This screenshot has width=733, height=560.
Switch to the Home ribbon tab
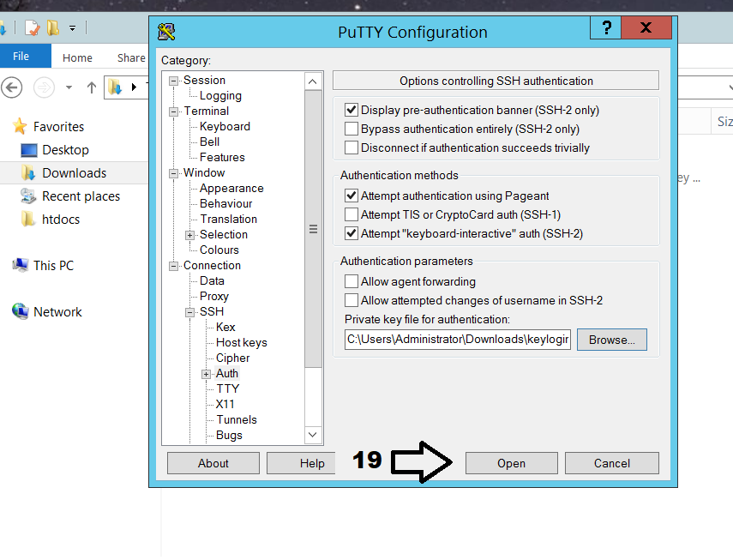[77, 57]
